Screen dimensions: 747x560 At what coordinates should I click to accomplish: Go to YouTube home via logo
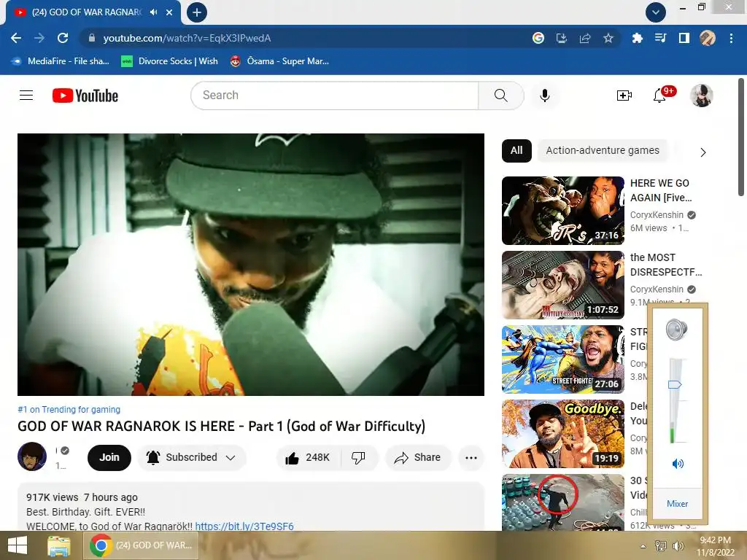tap(85, 96)
